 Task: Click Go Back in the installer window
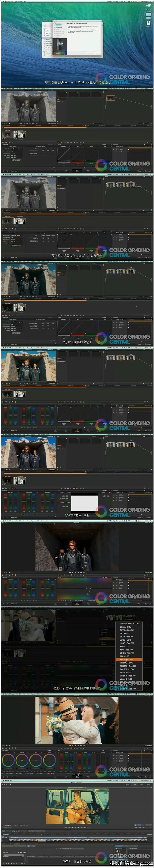click(89, 53)
